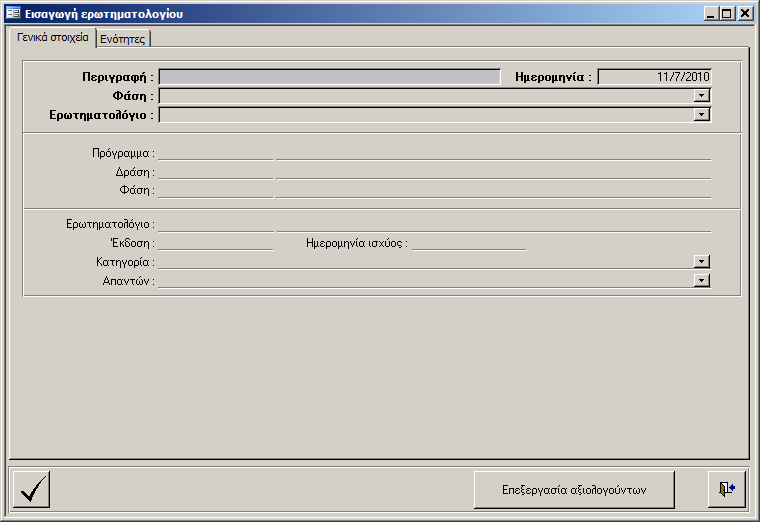Minimize the Εισαγωγή ερωτηματολογίου window
The image size is (760, 522).
pos(711,14)
